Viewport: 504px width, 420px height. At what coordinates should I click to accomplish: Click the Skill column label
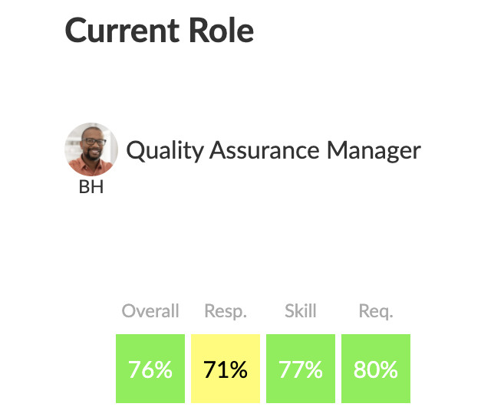[x=301, y=311]
